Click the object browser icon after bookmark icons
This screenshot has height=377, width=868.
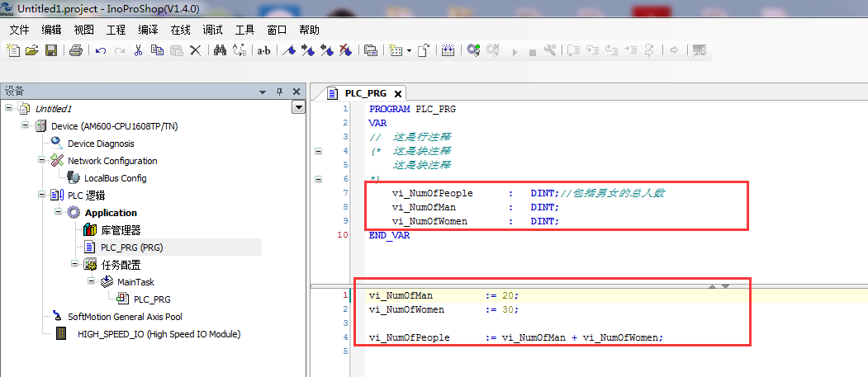[x=371, y=50]
